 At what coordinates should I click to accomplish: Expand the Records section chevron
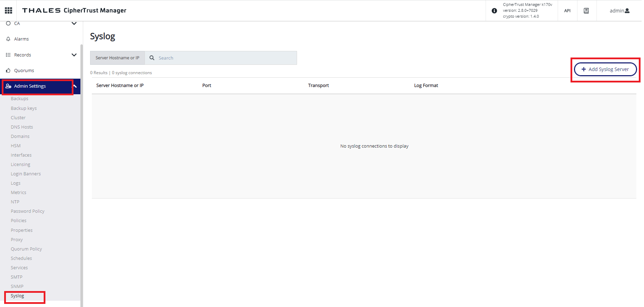pos(74,55)
